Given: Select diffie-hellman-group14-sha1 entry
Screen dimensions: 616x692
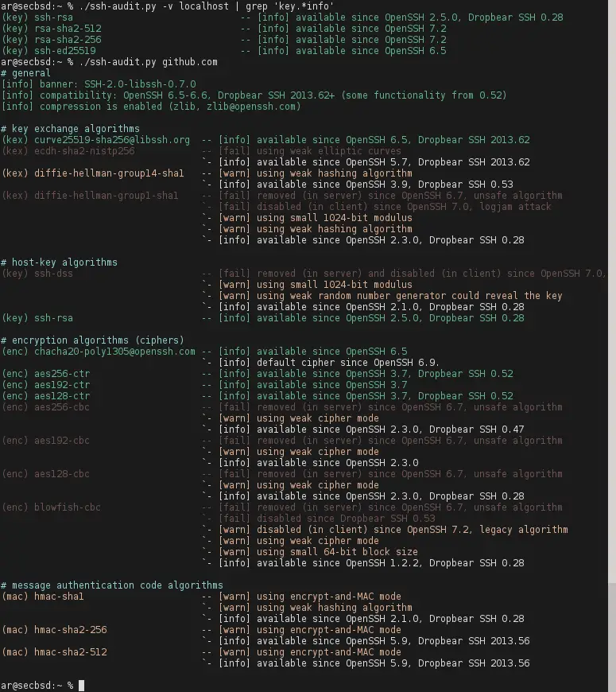Looking at the screenshot, I should point(207,173).
